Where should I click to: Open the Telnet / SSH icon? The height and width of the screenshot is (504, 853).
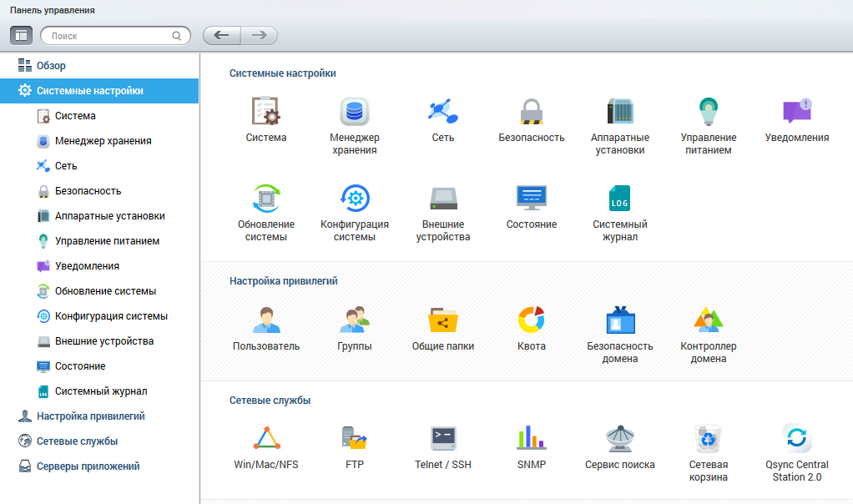coord(443,439)
